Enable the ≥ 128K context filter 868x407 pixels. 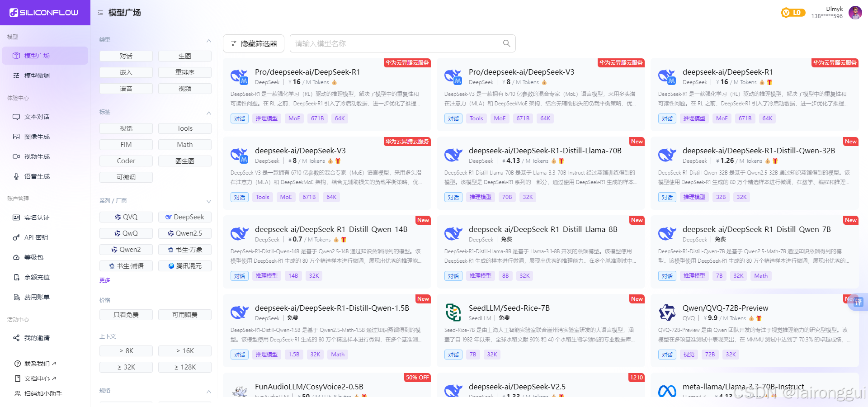(184, 367)
